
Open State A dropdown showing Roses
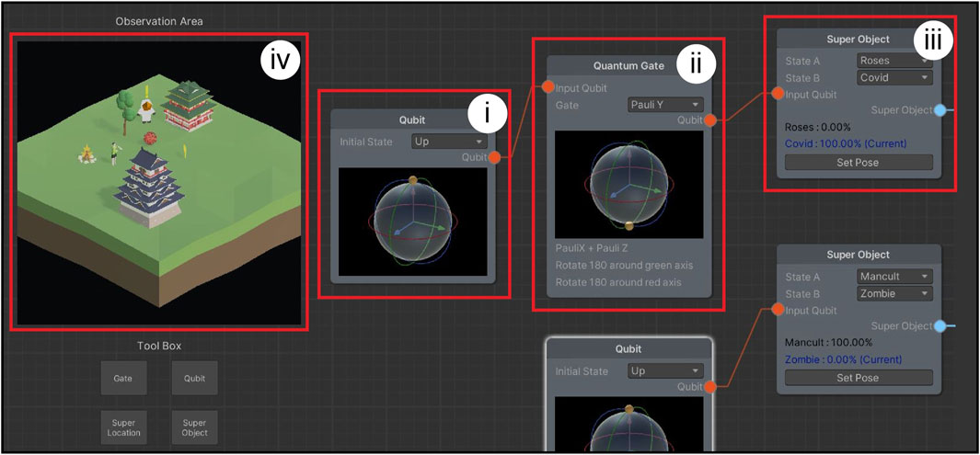(x=894, y=62)
